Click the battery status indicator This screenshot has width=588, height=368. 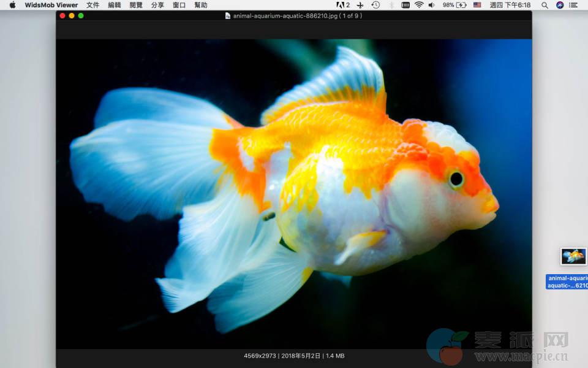[x=456, y=5]
